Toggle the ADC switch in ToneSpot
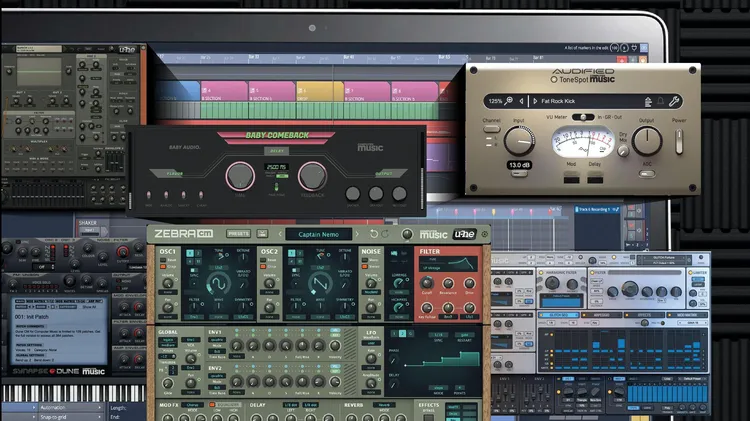 click(647, 174)
